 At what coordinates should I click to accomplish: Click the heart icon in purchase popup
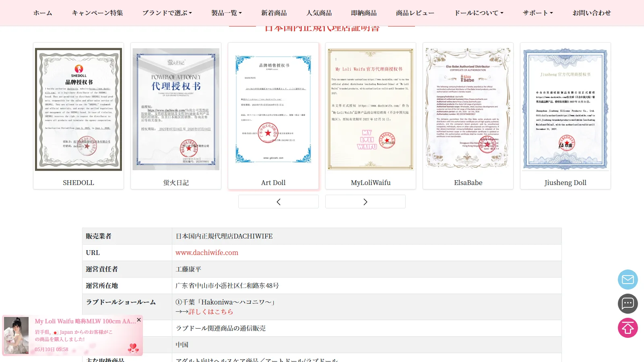(x=133, y=348)
